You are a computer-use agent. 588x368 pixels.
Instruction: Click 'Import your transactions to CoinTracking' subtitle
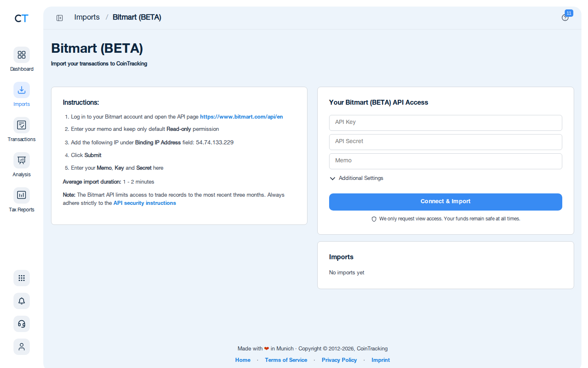tap(99, 63)
